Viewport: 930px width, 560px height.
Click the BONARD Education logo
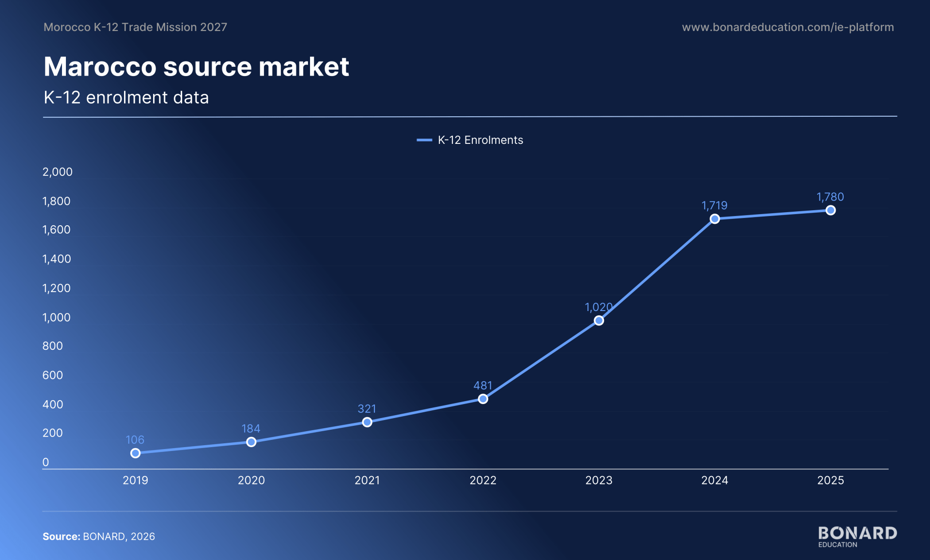(x=857, y=537)
